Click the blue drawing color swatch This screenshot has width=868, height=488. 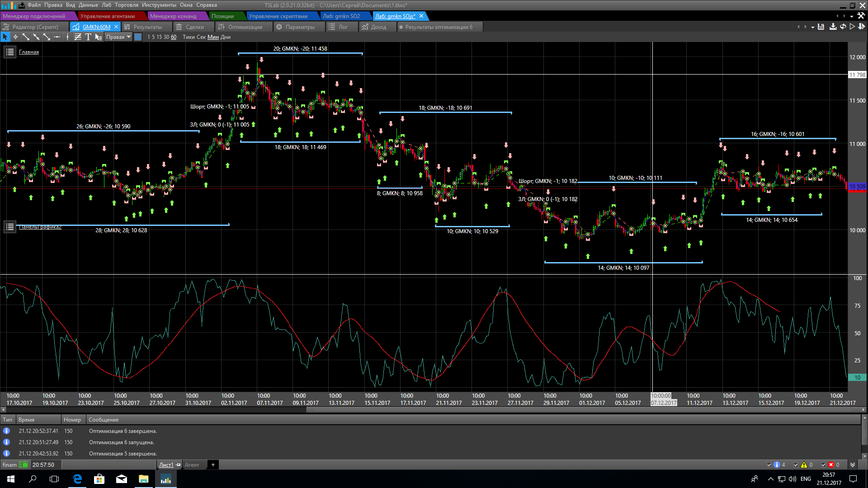138,37
